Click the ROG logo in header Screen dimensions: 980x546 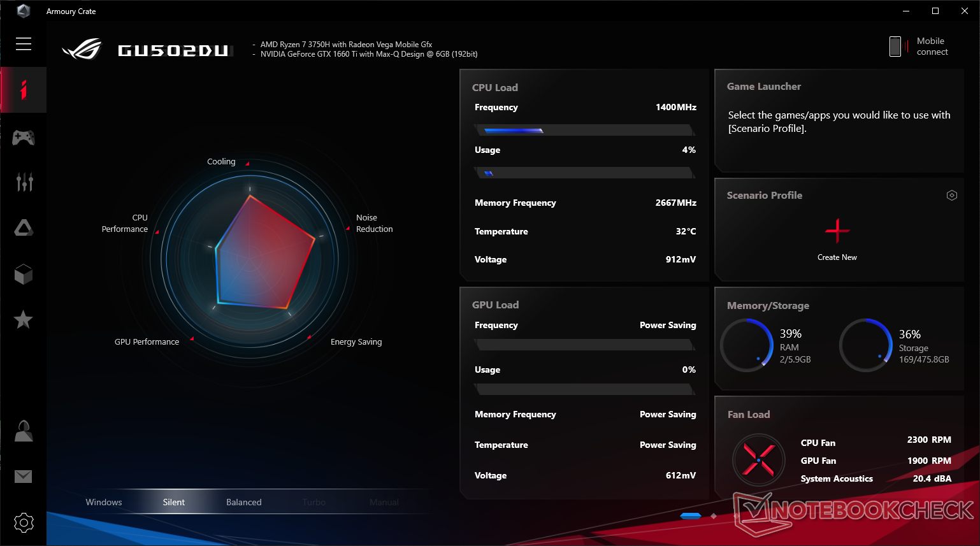(x=82, y=49)
